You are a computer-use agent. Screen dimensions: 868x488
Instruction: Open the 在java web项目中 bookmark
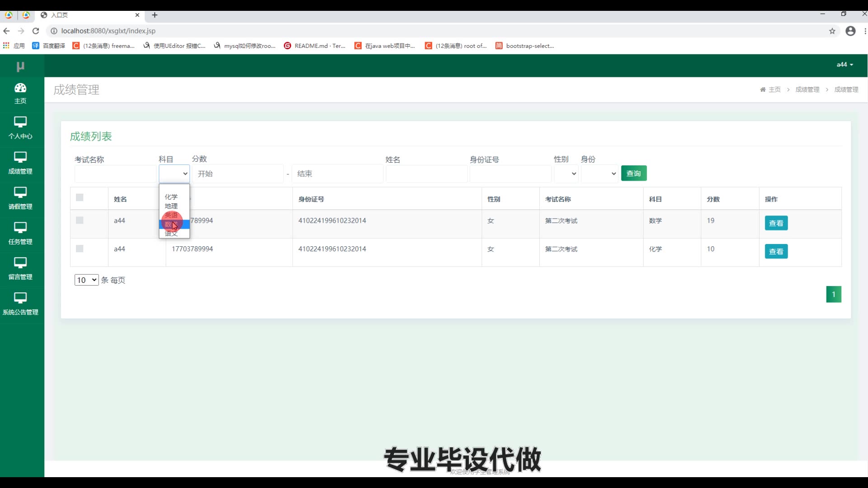click(x=385, y=46)
